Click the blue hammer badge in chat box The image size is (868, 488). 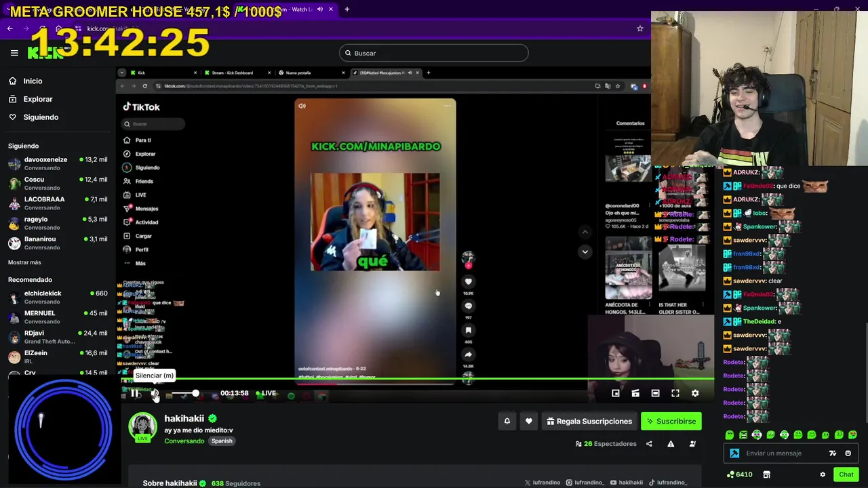tap(734, 453)
